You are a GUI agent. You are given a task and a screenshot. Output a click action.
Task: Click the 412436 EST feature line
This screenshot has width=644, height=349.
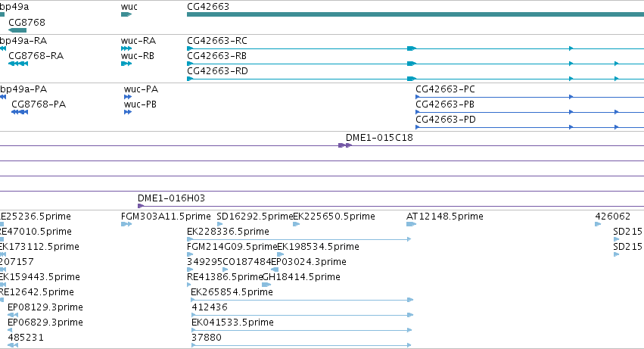[x=302, y=315]
